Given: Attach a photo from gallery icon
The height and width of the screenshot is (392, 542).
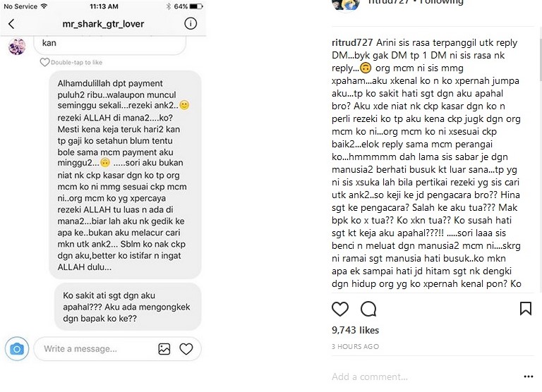Looking at the screenshot, I should click(164, 349).
